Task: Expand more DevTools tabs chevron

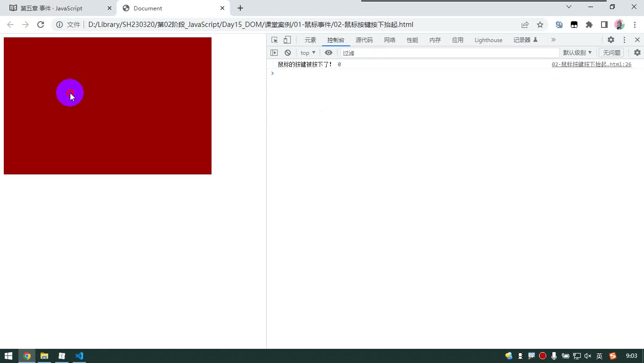Action: (x=553, y=40)
